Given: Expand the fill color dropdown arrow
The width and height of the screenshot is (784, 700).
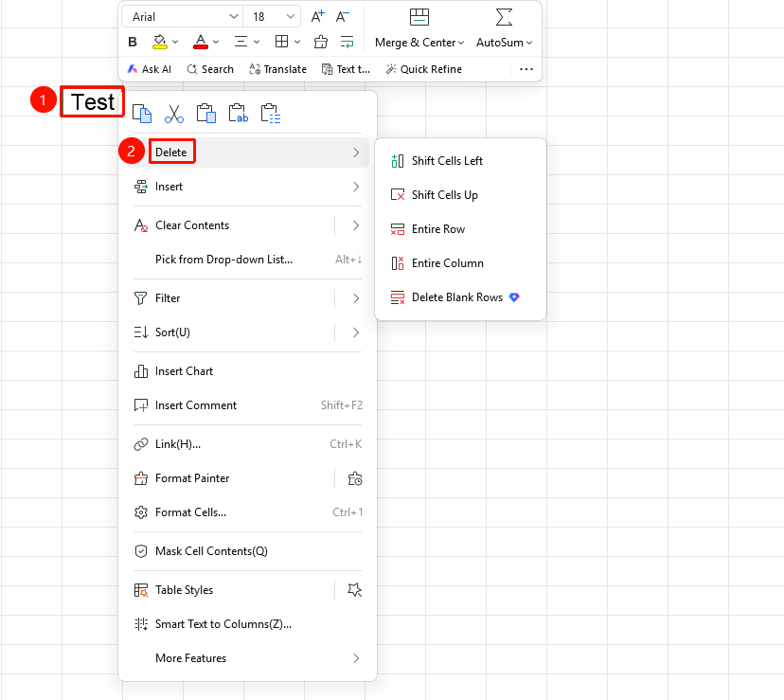Looking at the screenshot, I should tap(175, 42).
